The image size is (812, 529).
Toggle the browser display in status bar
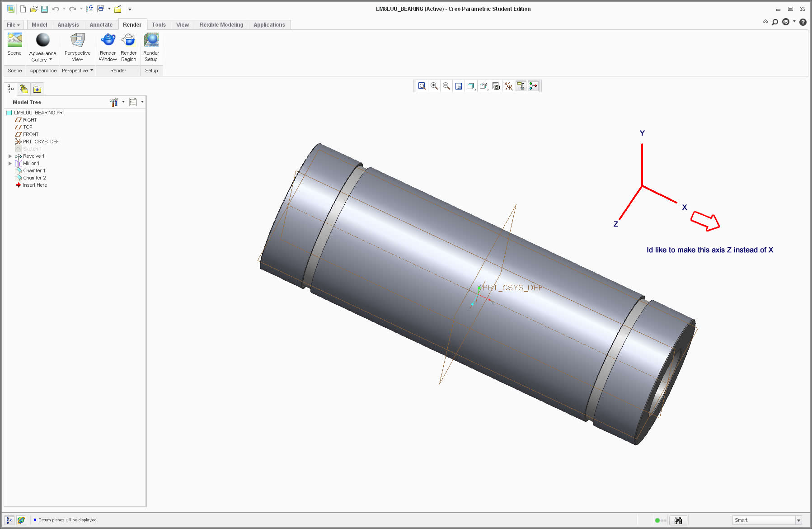point(21,520)
